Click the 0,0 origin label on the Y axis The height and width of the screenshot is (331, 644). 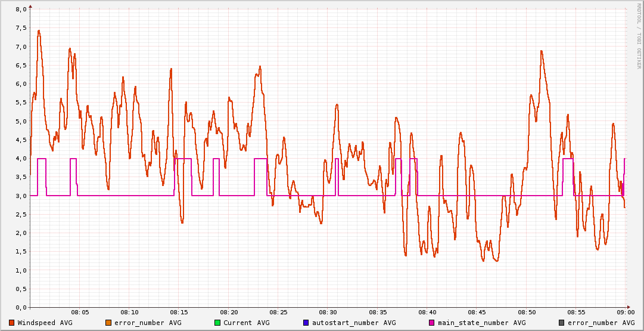(20, 307)
